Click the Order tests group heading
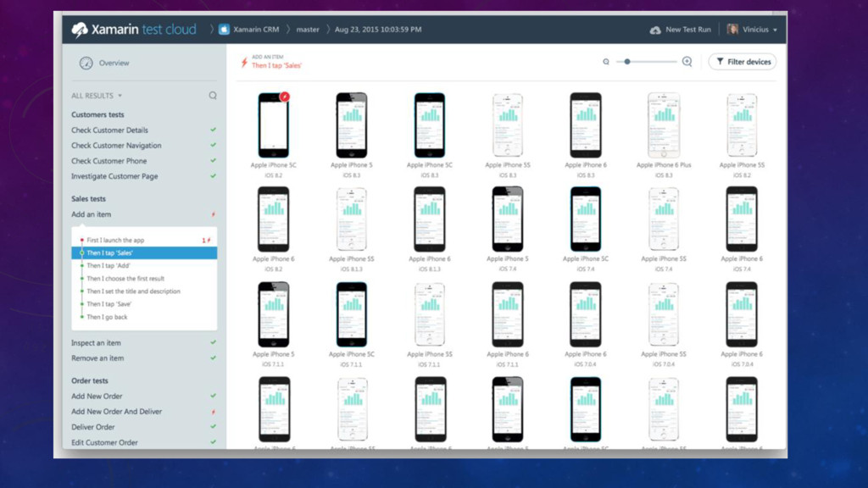Image resolution: width=868 pixels, height=488 pixels. (x=89, y=380)
